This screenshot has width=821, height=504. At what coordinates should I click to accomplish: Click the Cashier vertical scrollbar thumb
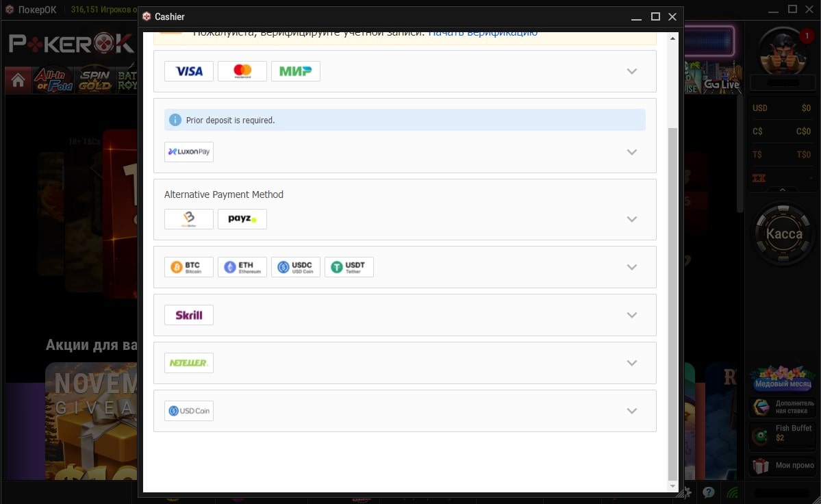coord(673,303)
